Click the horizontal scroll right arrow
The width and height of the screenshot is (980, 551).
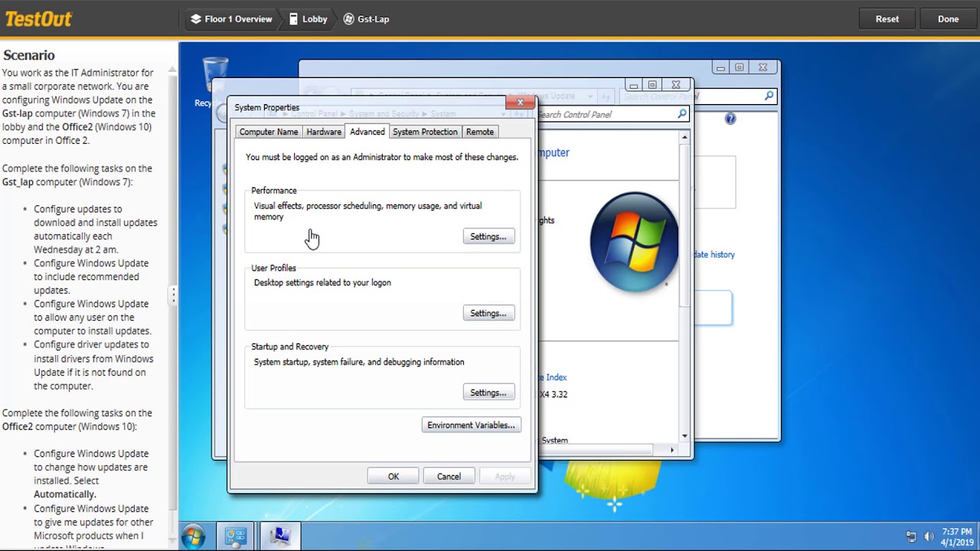(672, 450)
